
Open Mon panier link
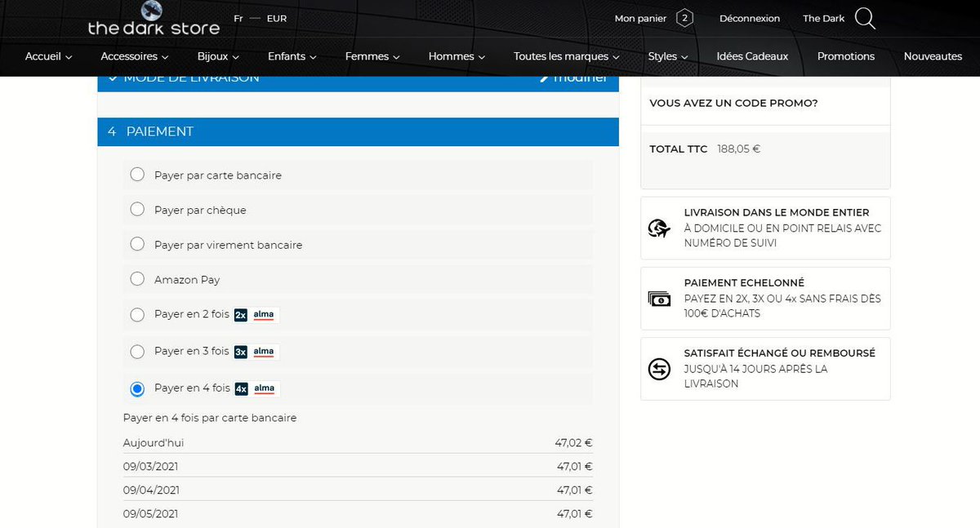click(x=640, y=18)
